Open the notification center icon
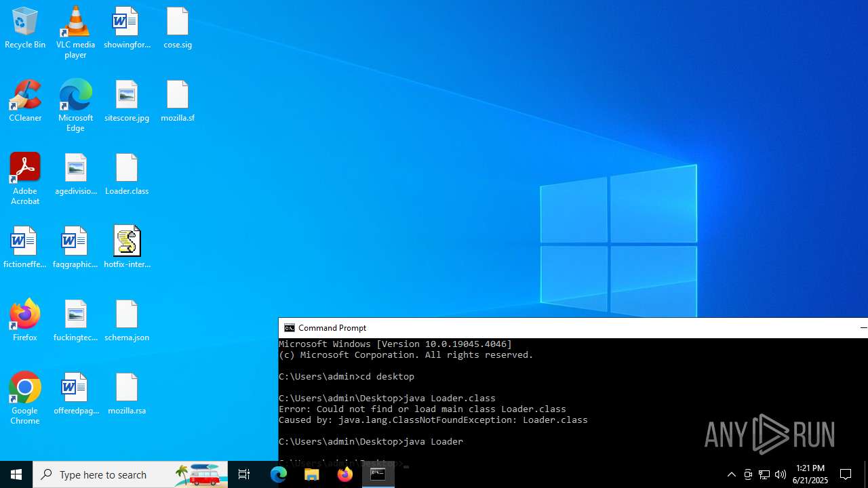Viewport: 868px width, 488px height. 846,474
